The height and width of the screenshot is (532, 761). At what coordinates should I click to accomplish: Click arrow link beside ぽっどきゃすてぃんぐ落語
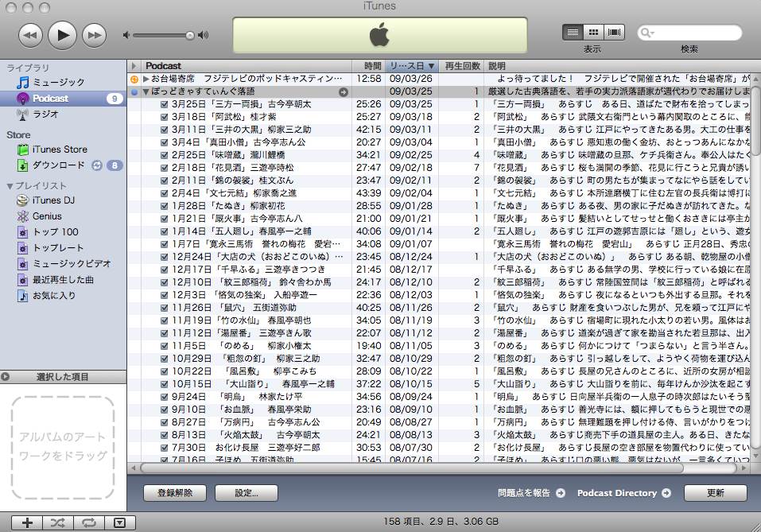click(x=344, y=91)
